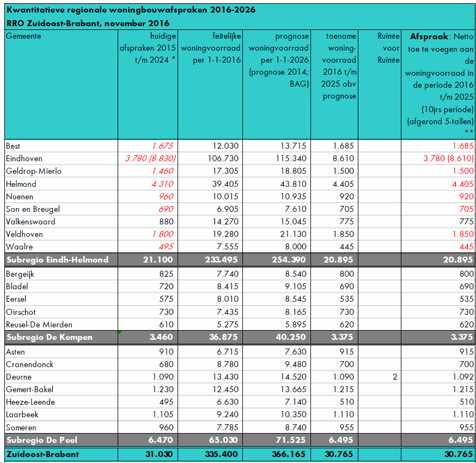
Task: Click the green triangle in De Kempen cell
Action: pos(120,332)
